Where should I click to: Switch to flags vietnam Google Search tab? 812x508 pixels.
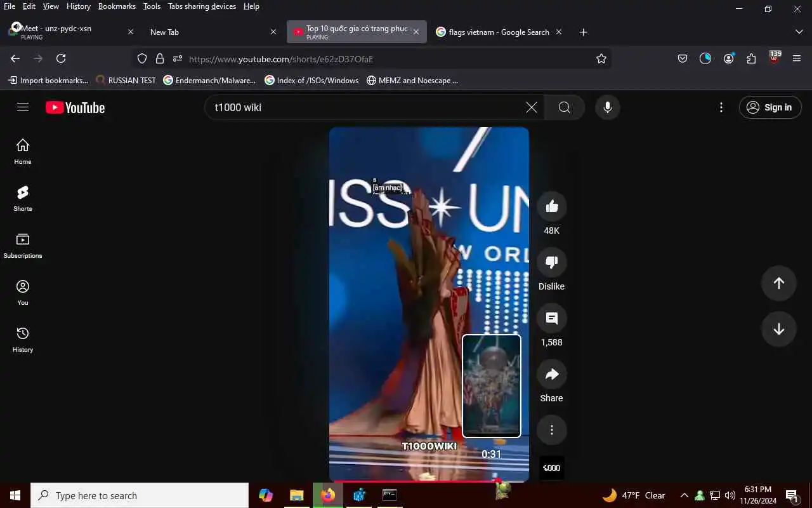coord(498,32)
